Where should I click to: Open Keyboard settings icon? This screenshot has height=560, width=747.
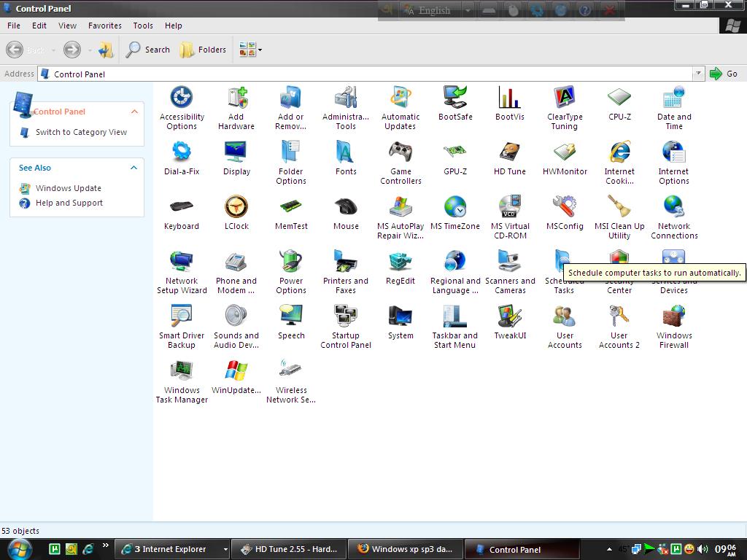pos(182,207)
